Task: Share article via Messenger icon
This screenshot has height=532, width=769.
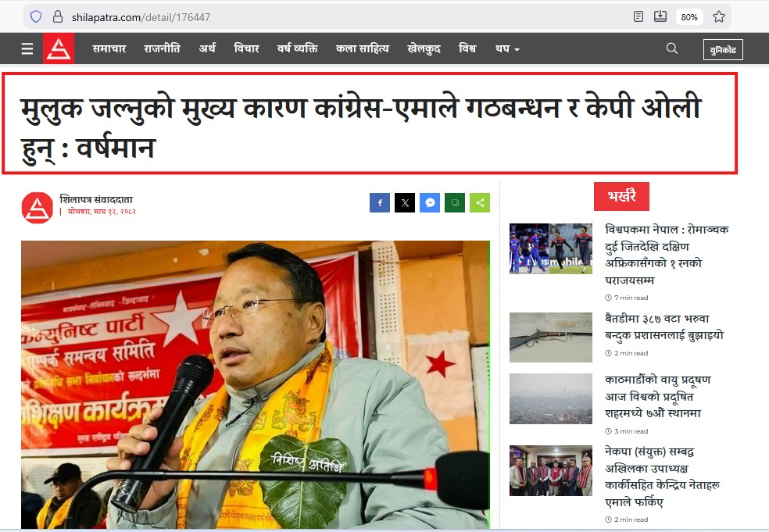Action: tap(430, 203)
